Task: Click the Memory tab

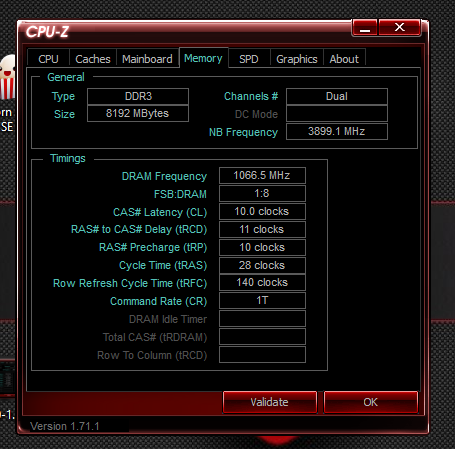Action: [203, 58]
